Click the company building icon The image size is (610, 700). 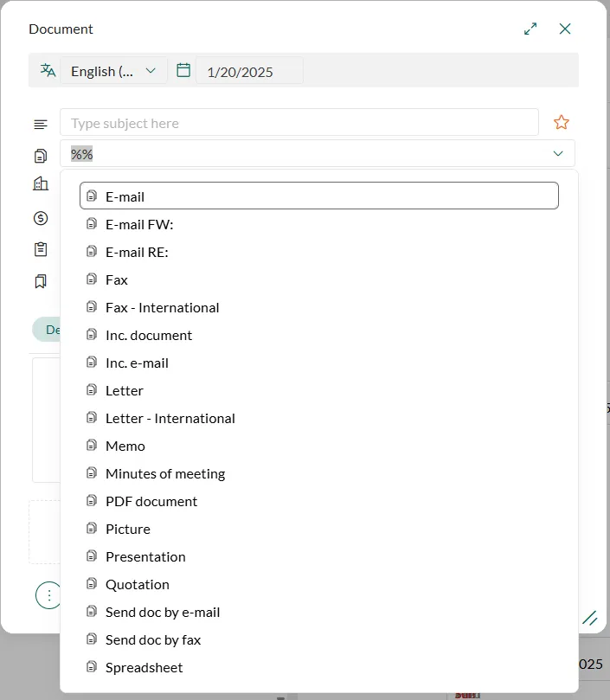[x=41, y=183]
